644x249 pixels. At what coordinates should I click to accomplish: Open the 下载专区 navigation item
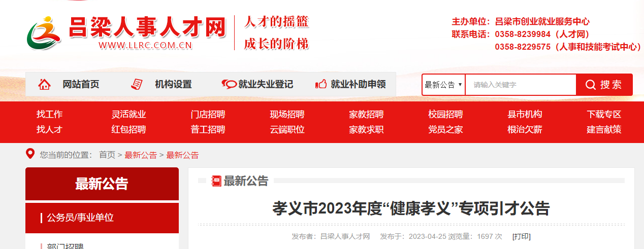click(604, 114)
